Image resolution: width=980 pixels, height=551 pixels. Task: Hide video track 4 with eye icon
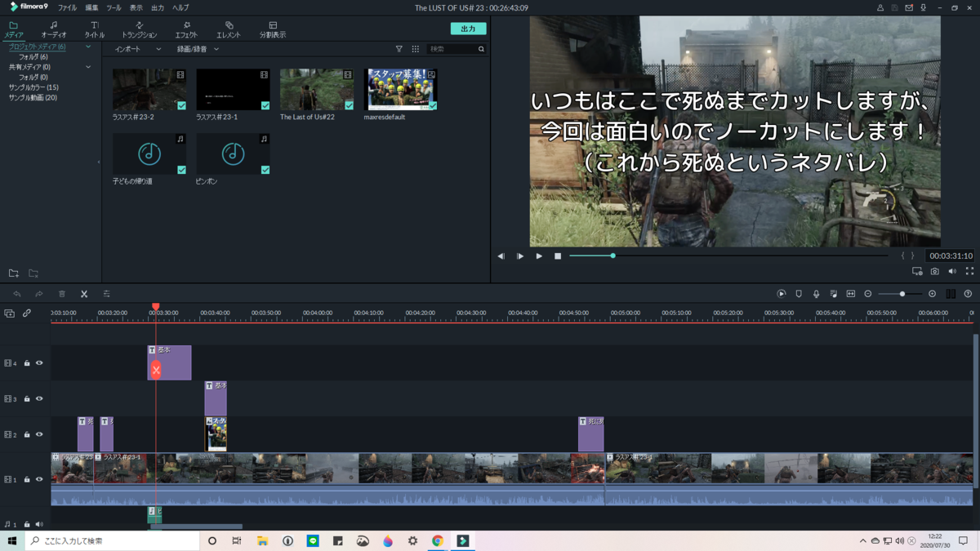pos(39,363)
